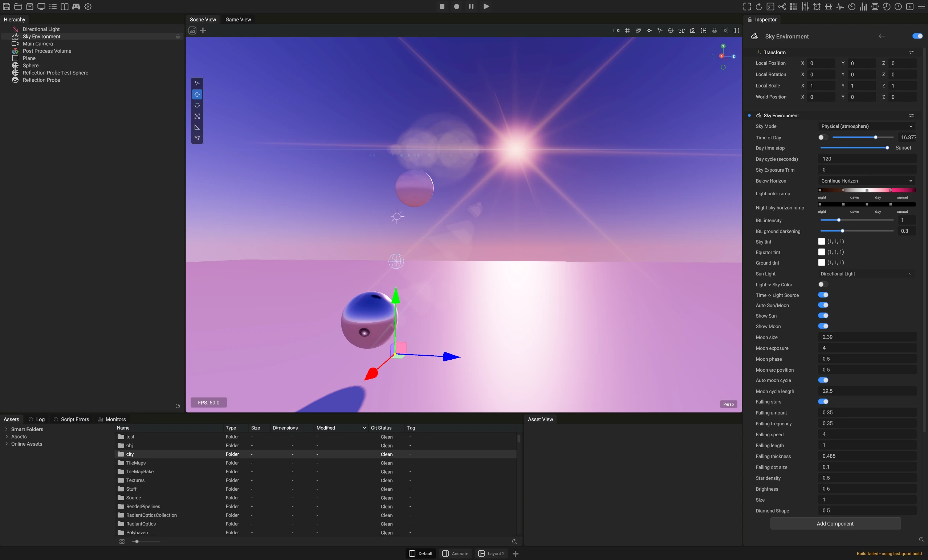Expand Online Assets tree node
Screen dimensions: 928x560
point(7,443)
